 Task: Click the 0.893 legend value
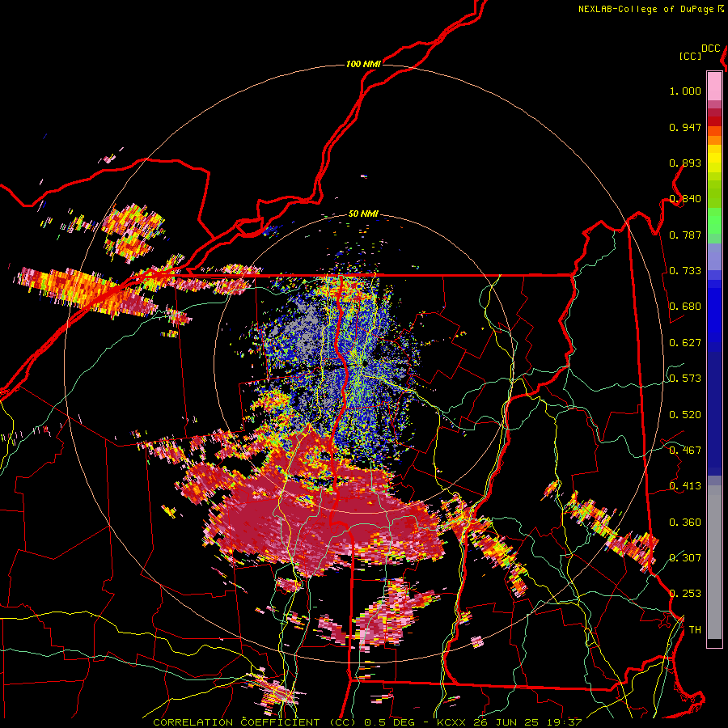point(685,163)
